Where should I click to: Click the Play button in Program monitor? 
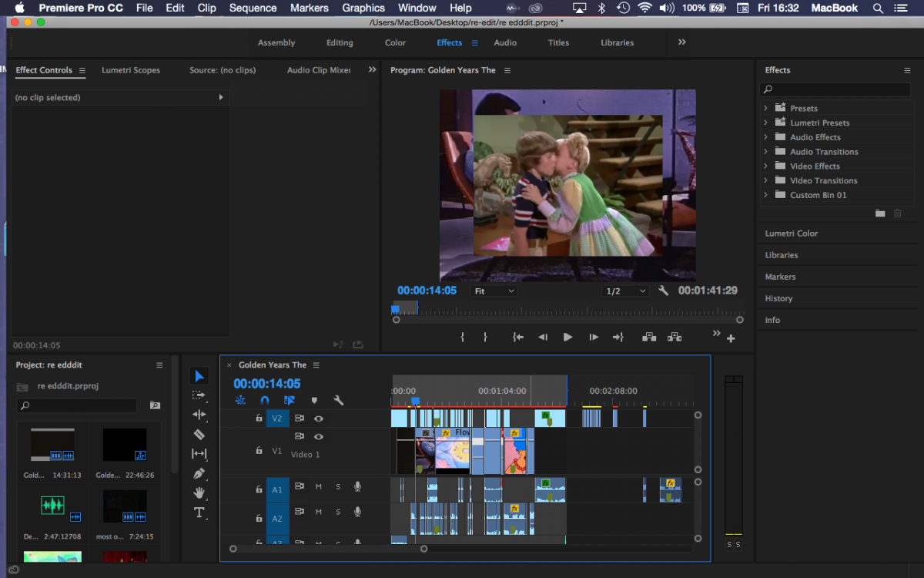(x=567, y=337)
